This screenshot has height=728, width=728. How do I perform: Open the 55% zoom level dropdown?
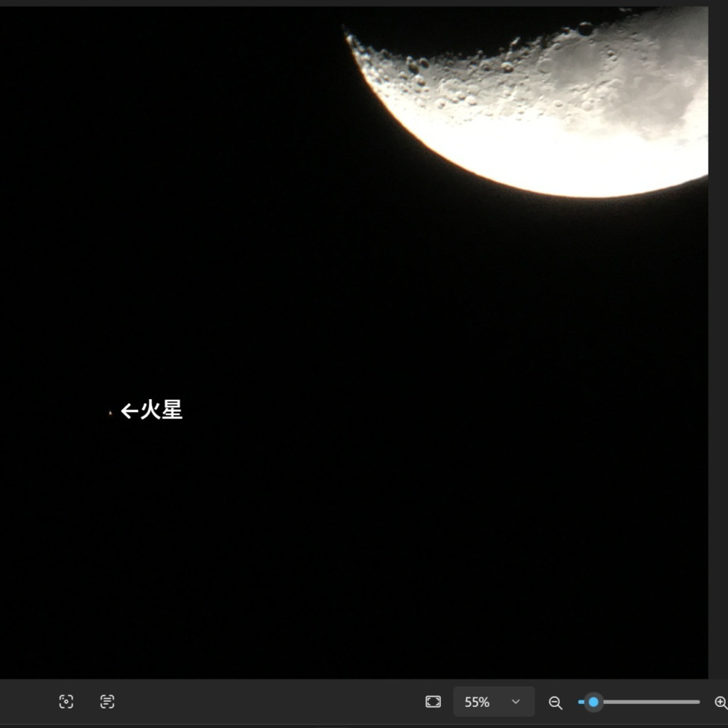click(493, 702)
